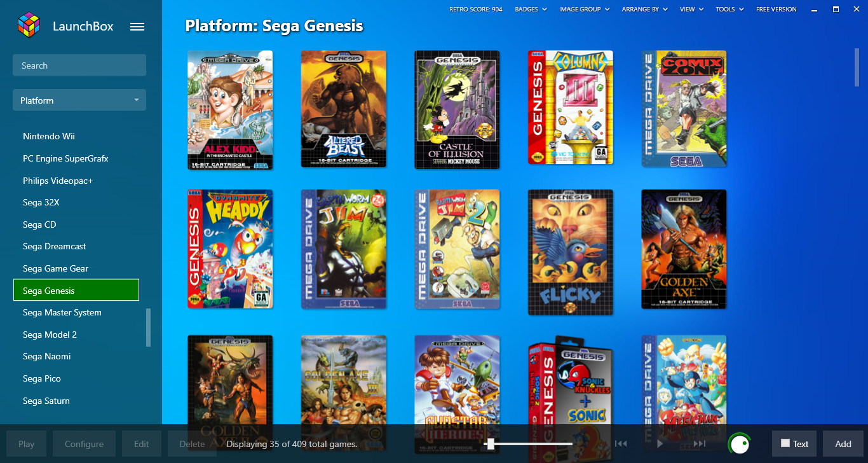The width and height of the screenshot is (868, 463).
Task: Select the Columns III game cover
Action: tap(571, 107)
